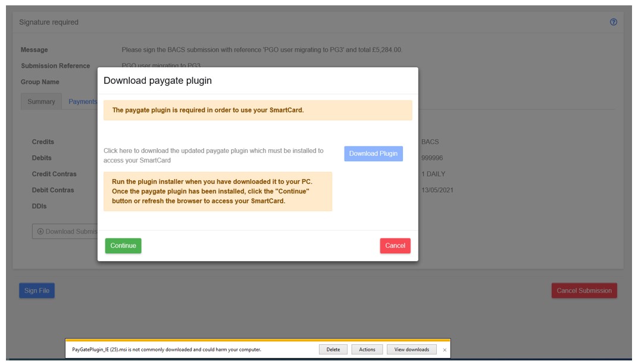
Task: Click the Credit Contras label
Action: pyautogui.click(x=54, y=174)
